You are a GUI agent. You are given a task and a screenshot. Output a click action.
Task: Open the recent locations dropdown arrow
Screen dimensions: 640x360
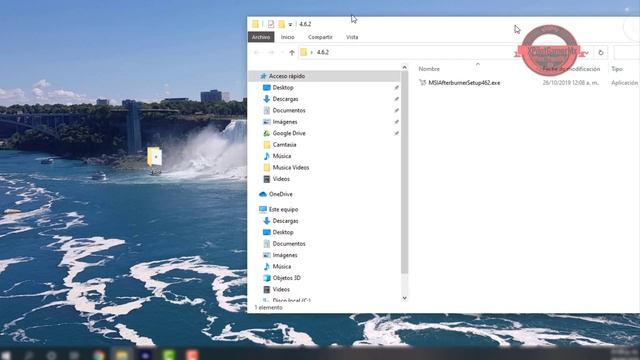[282, 53]
